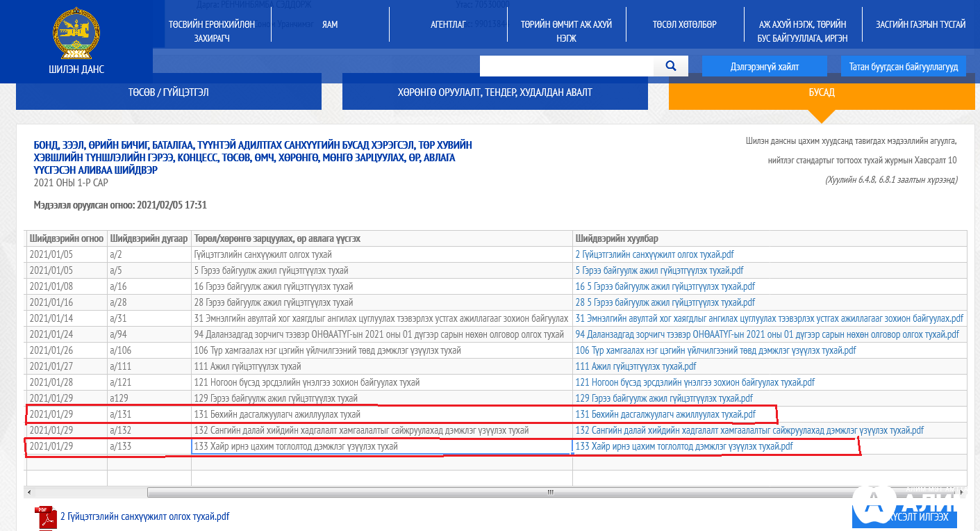This screenshot has height=531, width=980.
Task: Open 129 Гэрээ байгуулж ажил pdf link
Action: click(664, 398)
